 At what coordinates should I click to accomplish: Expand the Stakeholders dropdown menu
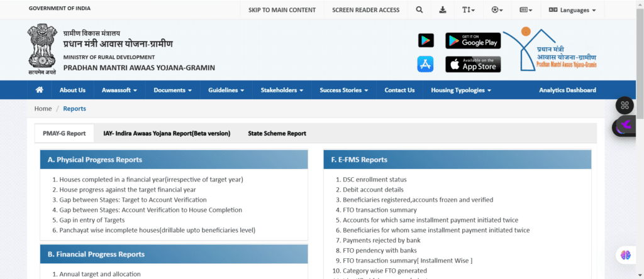[x=282, y=90]
